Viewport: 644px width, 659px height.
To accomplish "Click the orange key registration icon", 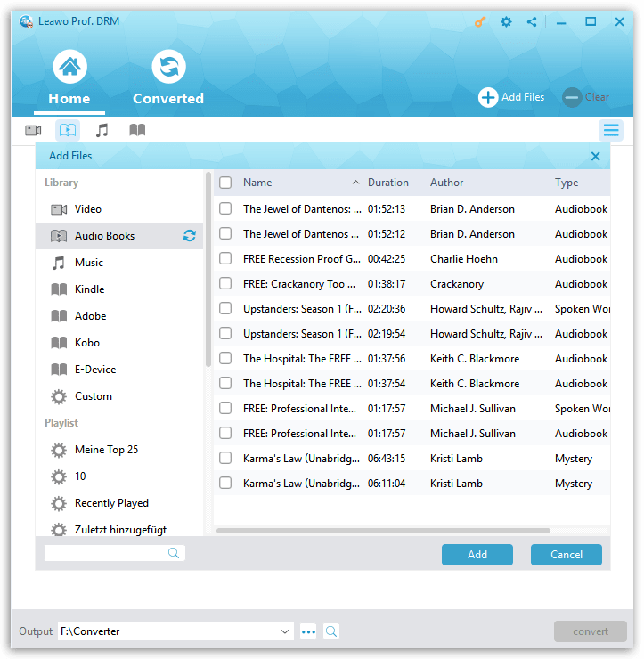I will pyautogui.click(x=480, y=22).
